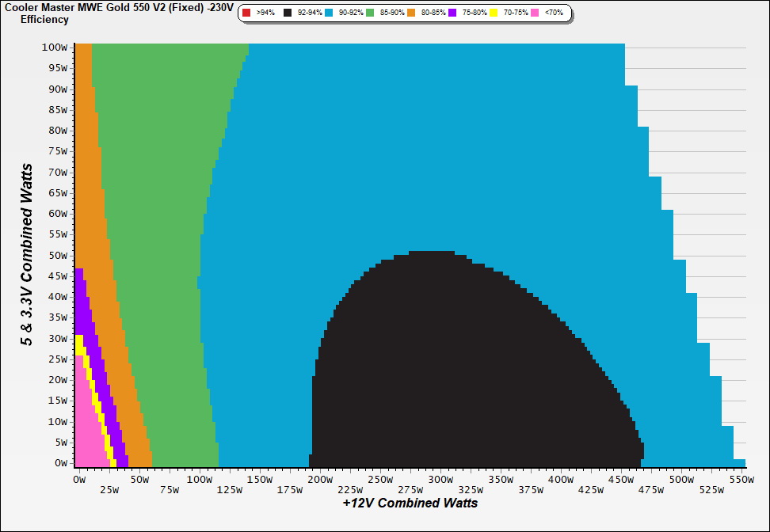Viewport: 770px width, 532px height.
Task: Click the 100W y-axis tick label
Action: point(55,47)
